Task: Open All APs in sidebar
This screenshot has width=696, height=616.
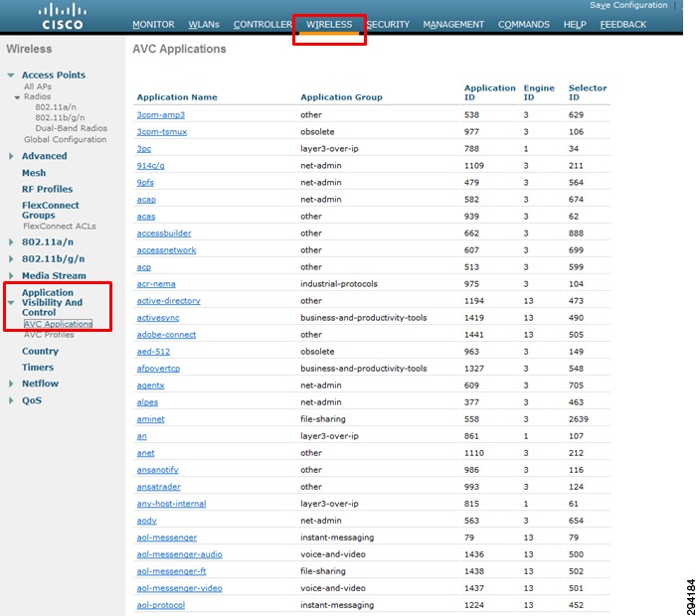Action: 38,86
